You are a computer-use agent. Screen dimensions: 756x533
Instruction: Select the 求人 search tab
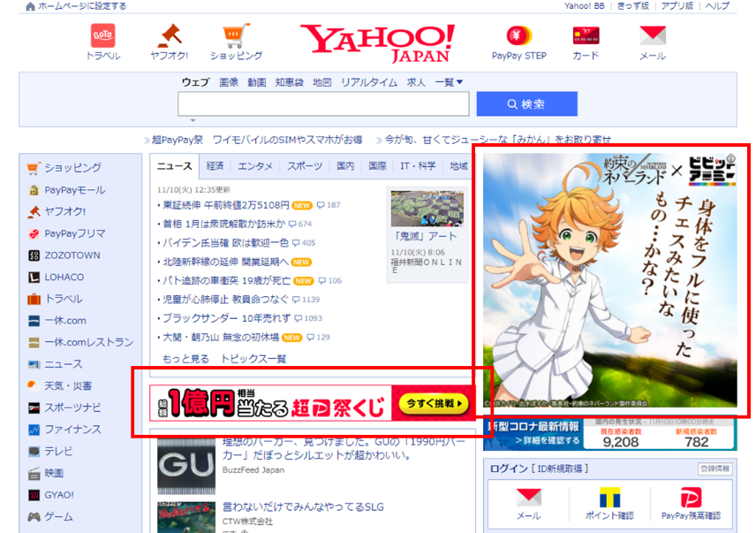click(x=416, y=82)
